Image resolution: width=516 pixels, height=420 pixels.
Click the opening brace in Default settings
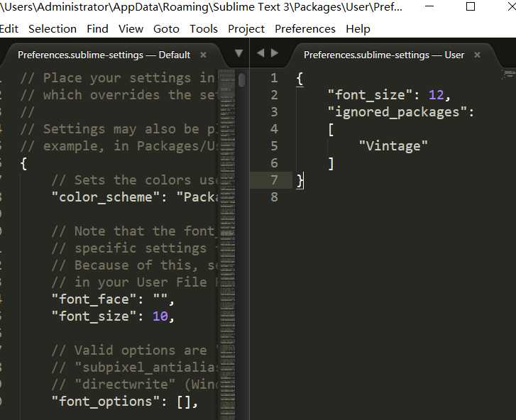coord(23,163)
